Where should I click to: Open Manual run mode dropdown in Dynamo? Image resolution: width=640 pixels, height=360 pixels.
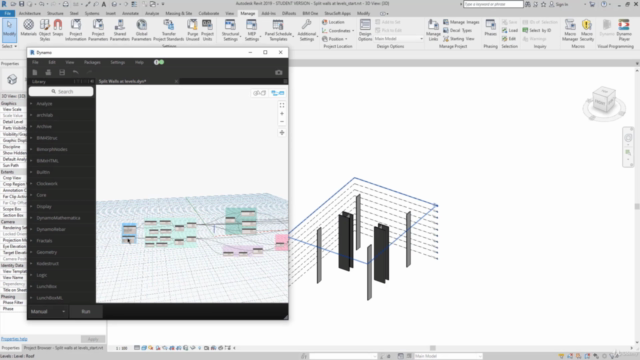[48, 311]
